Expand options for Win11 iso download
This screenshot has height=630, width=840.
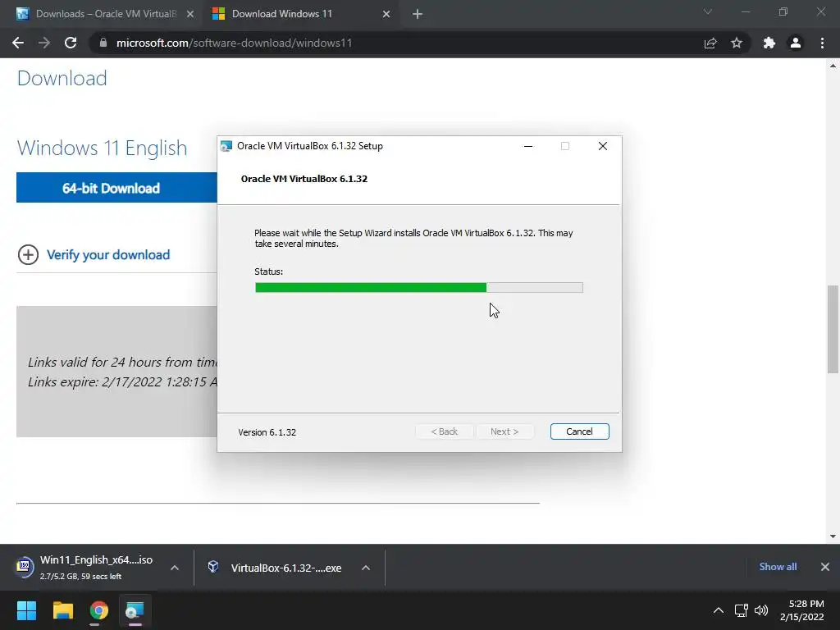click(x=175, y=568)
